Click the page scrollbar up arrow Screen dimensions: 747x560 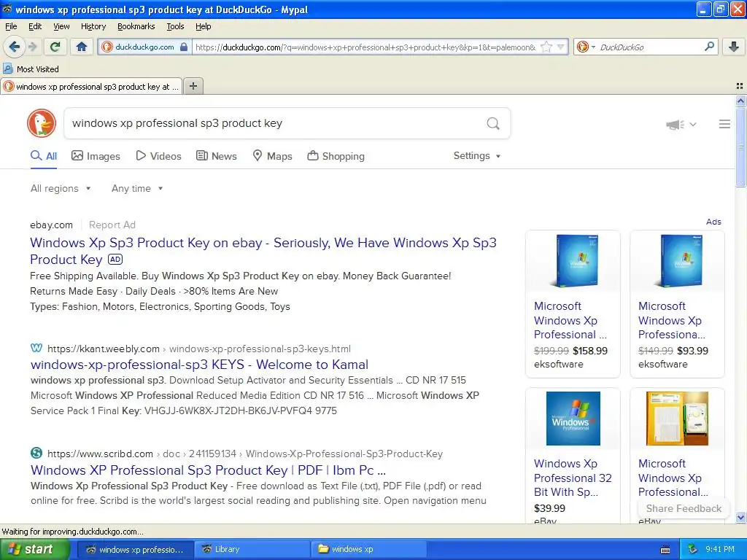[740, 101]
